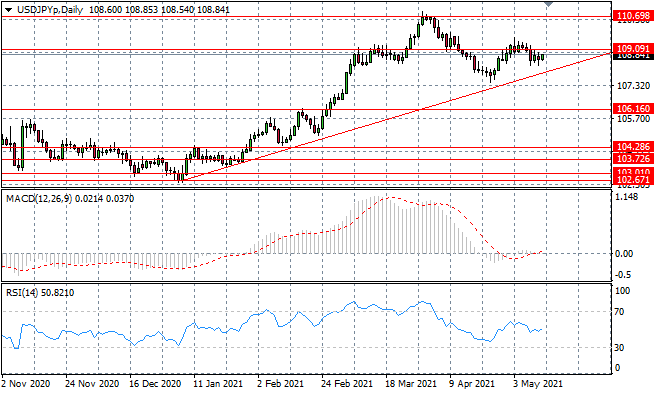Select the 104.286 price level label
Viewport: 657px width, 395px height.
[x=633, y=147]
